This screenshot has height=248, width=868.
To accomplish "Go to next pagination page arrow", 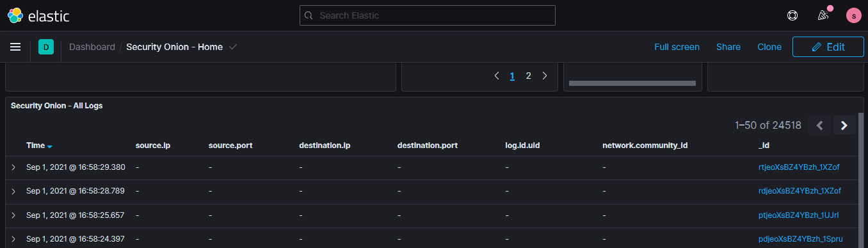I will [x=545, y=76].
